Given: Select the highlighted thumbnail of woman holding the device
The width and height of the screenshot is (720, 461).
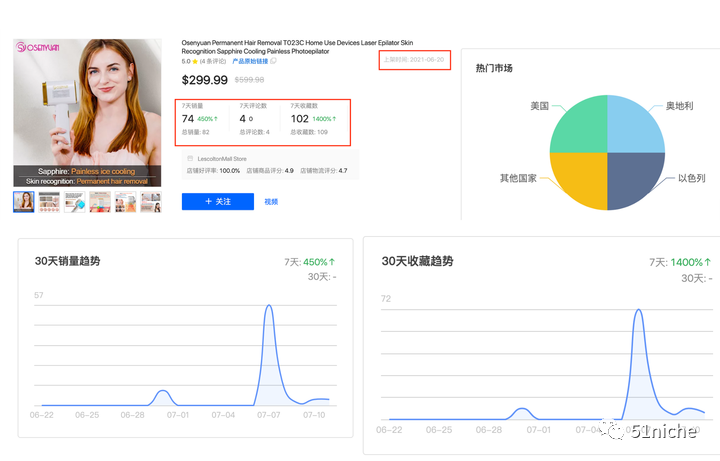Looking at the screenshot, I should tap(24, 202).
